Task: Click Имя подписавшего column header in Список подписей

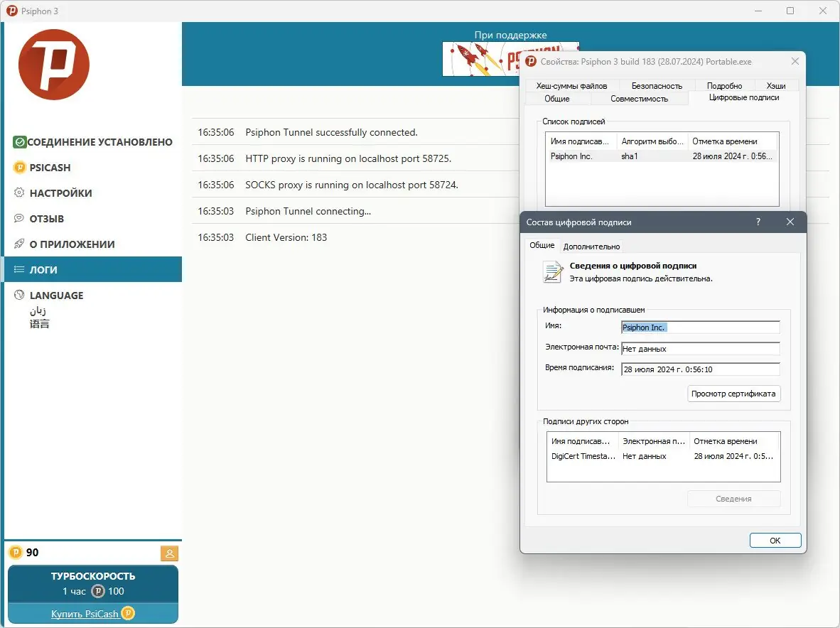Action: click(581, 141)
